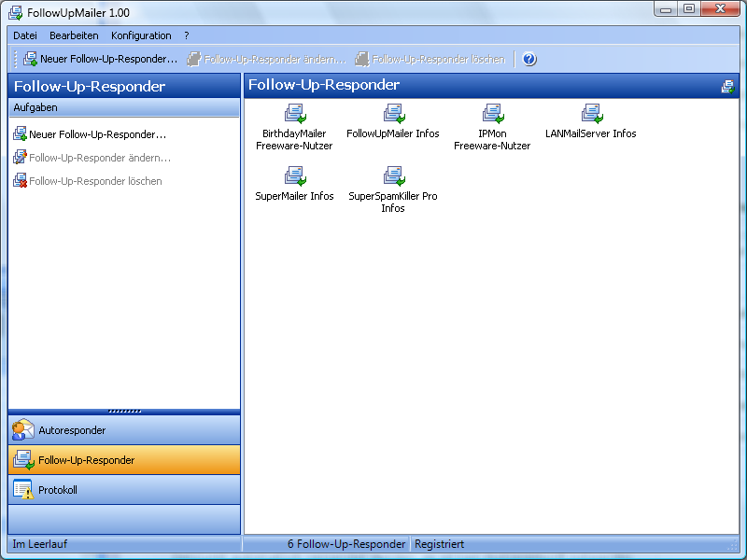
Task: Click toolbar Follow-Up-Responder löschen button
Action: coord(430,59)
